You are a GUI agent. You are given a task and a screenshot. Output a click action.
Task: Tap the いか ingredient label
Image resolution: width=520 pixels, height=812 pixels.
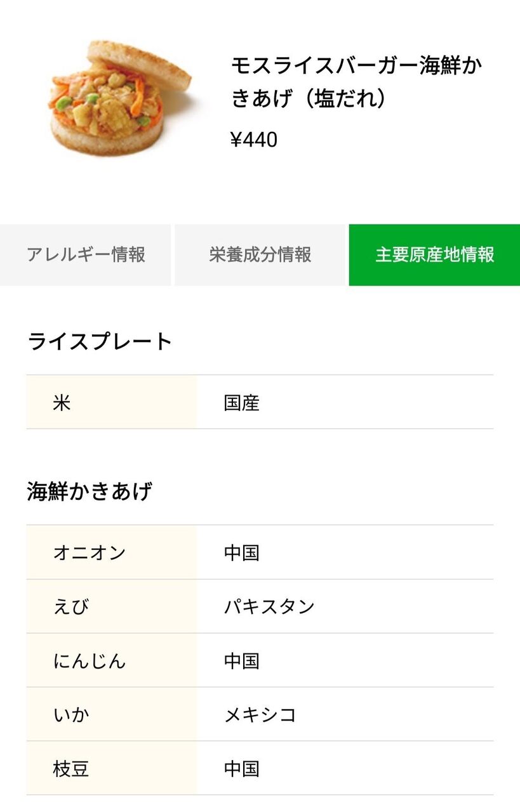coord(71,715)
